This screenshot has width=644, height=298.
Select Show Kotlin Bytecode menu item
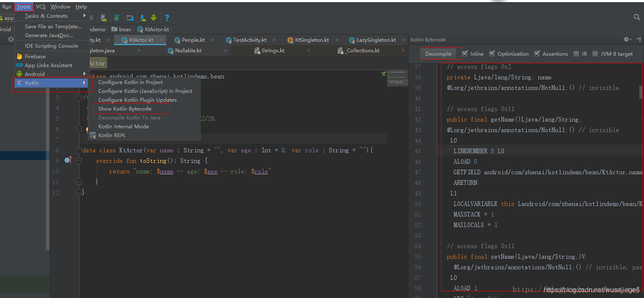(144, 109)
